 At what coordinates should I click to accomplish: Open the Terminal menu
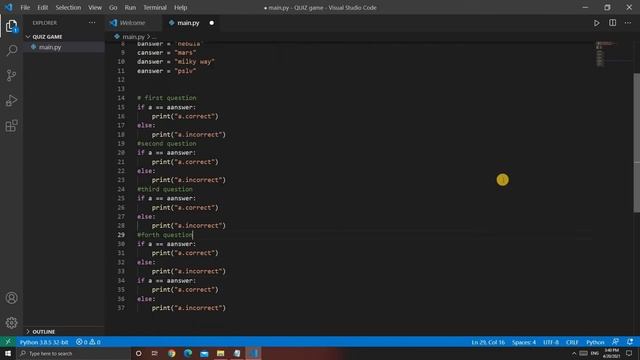pyautogui.click(x=155, y=7)
